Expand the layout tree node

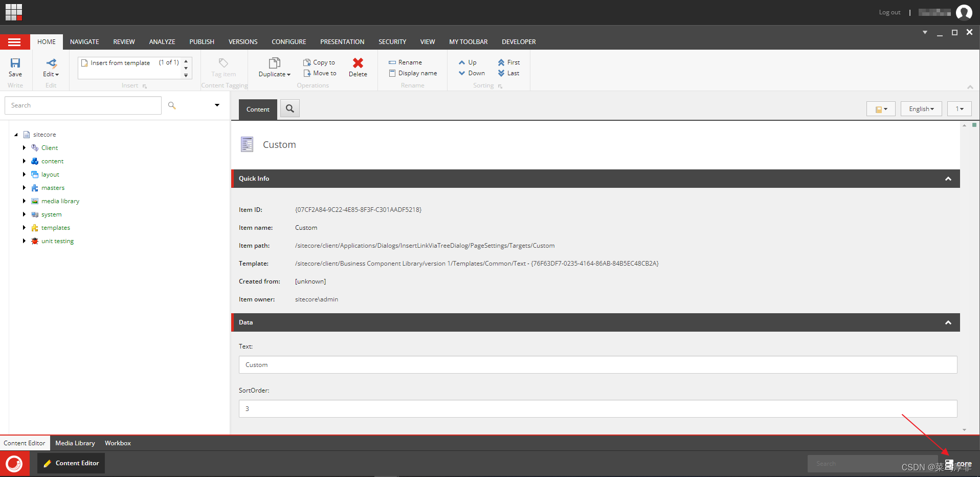click(24, 175)
